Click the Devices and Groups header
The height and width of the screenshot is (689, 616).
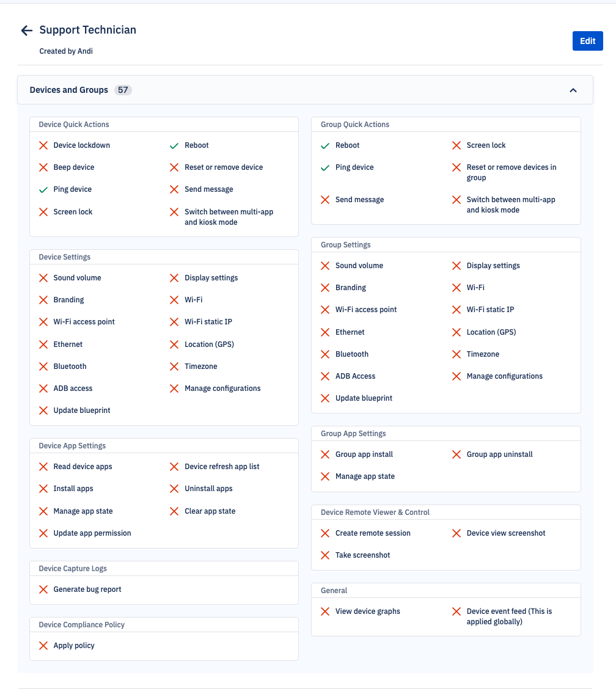coord(305,90)
